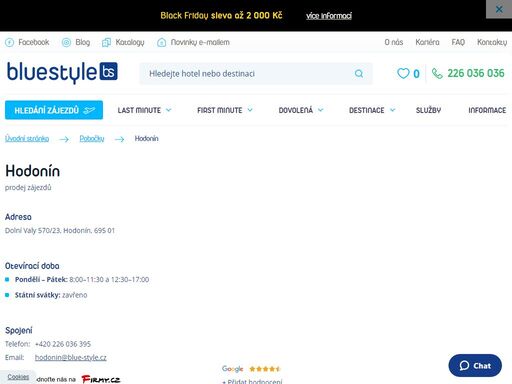This screenshot has width=512, height=384.
Task: Open the Služby menu item
Action: 428,110
